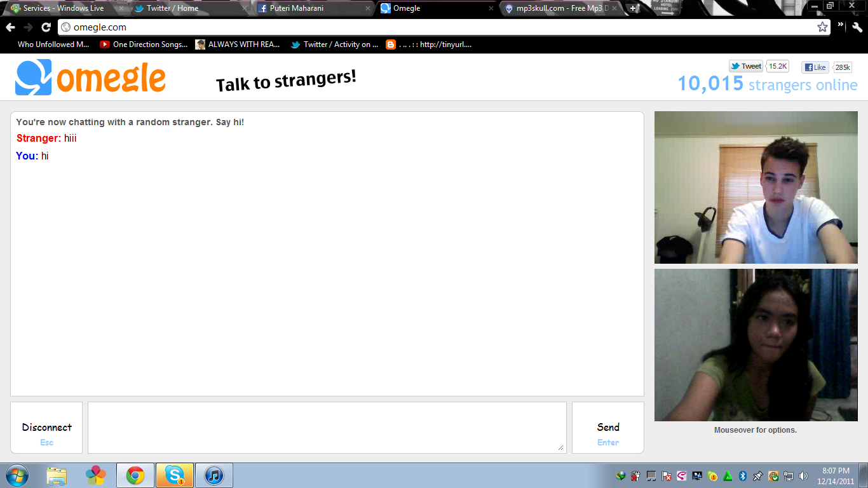Screen dimensions: 868x488
Task: Click the 285k Facebook like count
Action: click(x=843, y=67)
